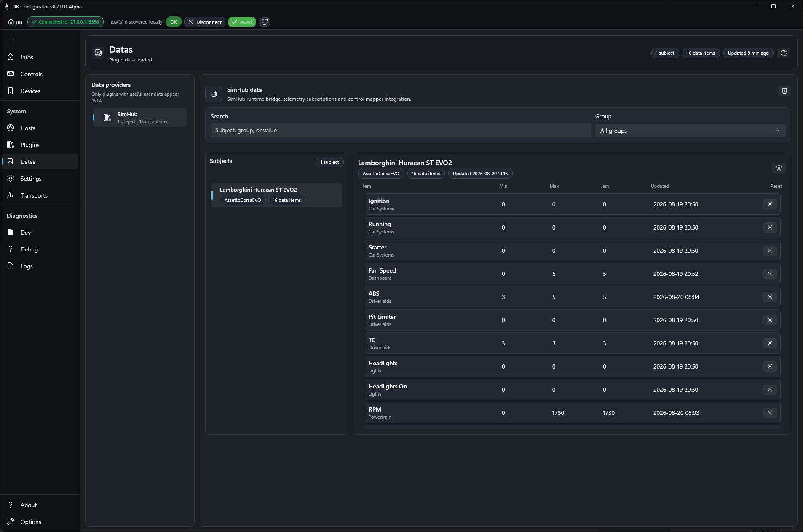This screenshot has height=532, width=803.
Task: Open the Logs page
Action: pyautogui.click(x=40, y=266)
